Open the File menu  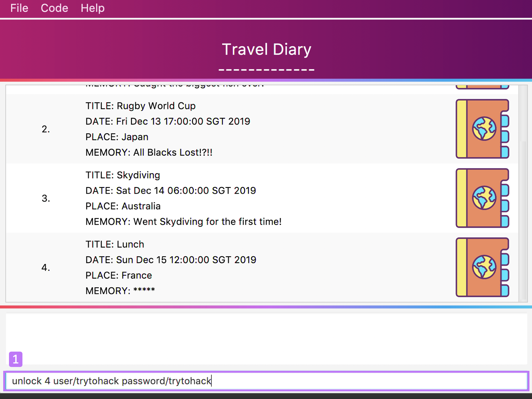click(19, 8)
